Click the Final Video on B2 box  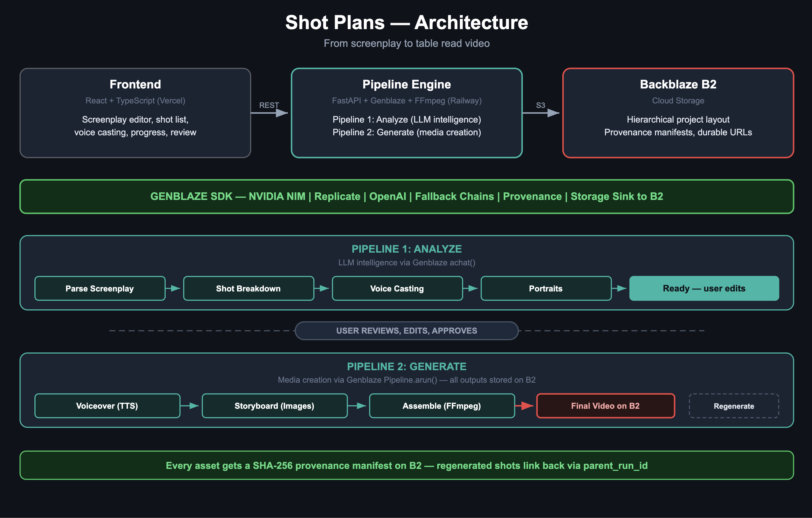pyautogui.click(x=606, y=406)
